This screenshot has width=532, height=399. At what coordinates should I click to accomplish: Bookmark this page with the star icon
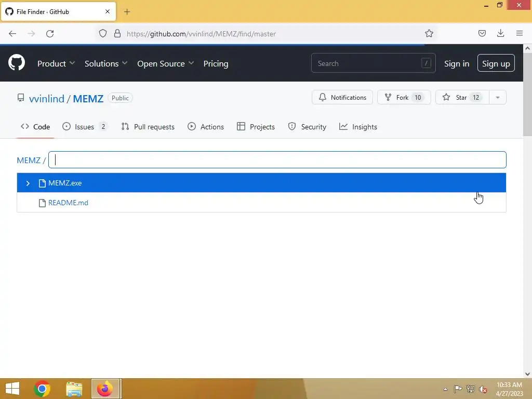[429, 34]
